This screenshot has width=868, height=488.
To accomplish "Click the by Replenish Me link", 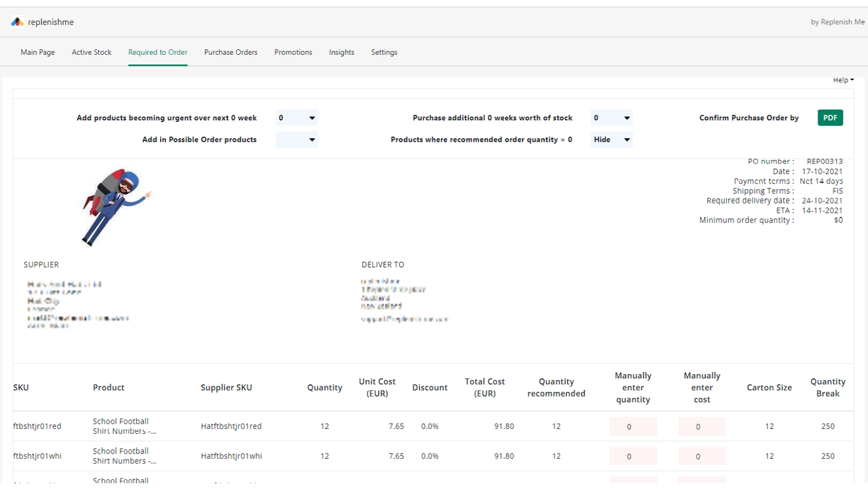I will point(837,22).
